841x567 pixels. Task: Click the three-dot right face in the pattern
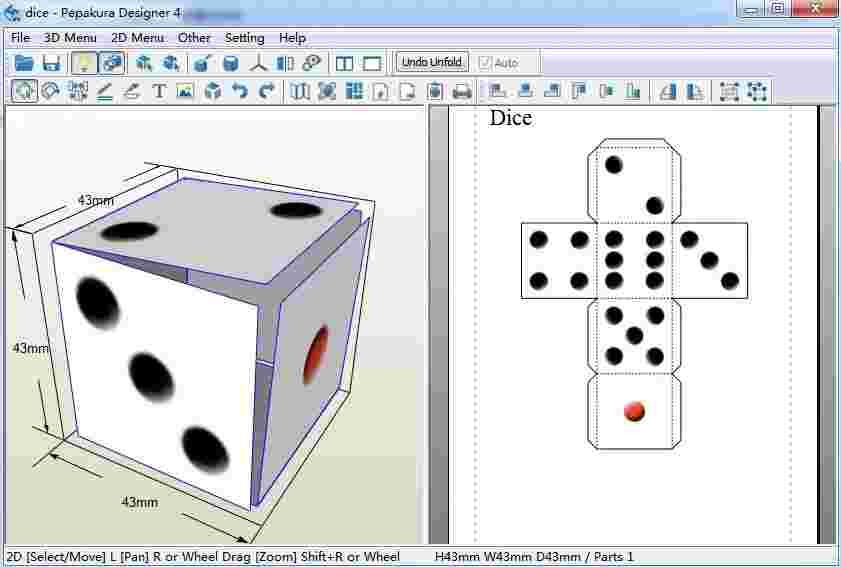click(710, 260)
